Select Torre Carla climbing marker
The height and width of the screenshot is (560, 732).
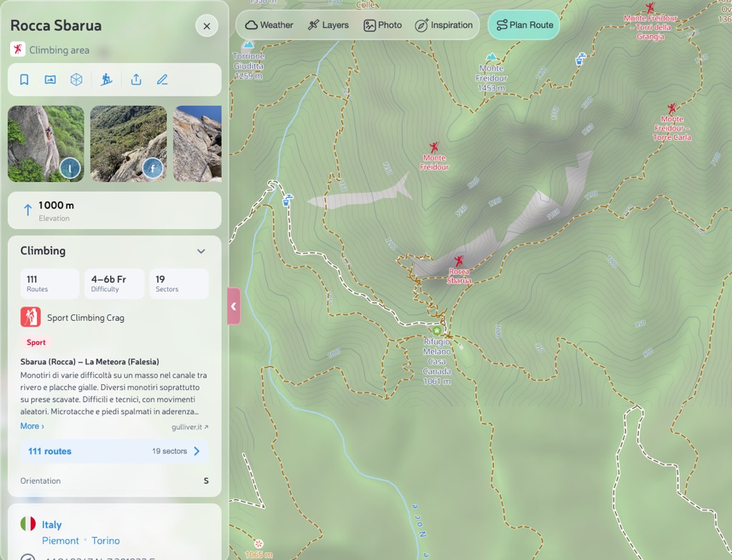(672, 109)
